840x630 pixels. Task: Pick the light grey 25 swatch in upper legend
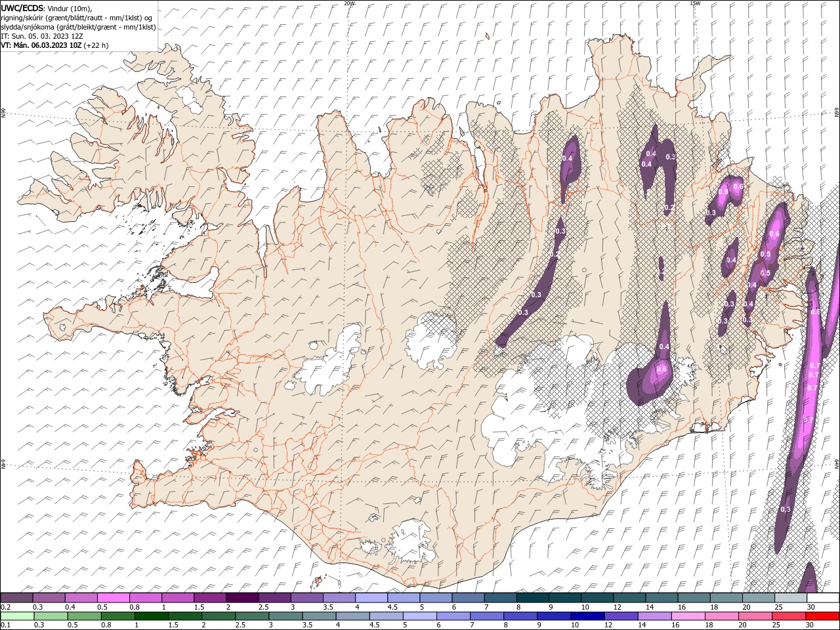(791, 598)
